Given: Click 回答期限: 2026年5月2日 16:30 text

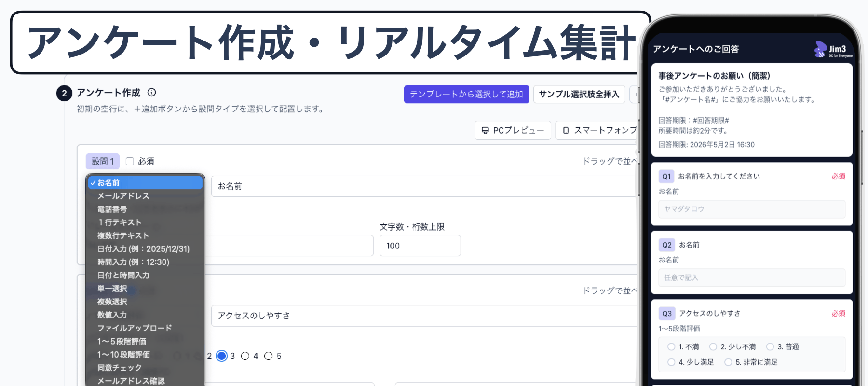Looking at the screenshot, I should pos(706,145).
